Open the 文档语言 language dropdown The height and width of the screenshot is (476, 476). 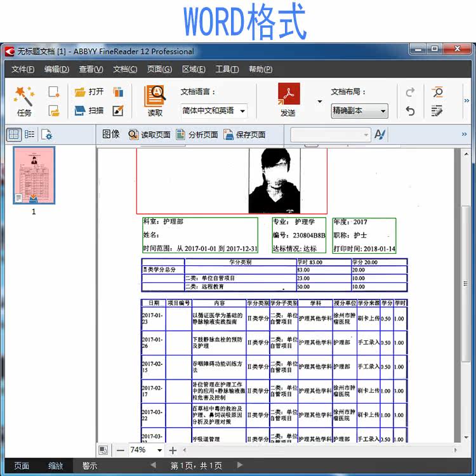click(x=214, y=111)
